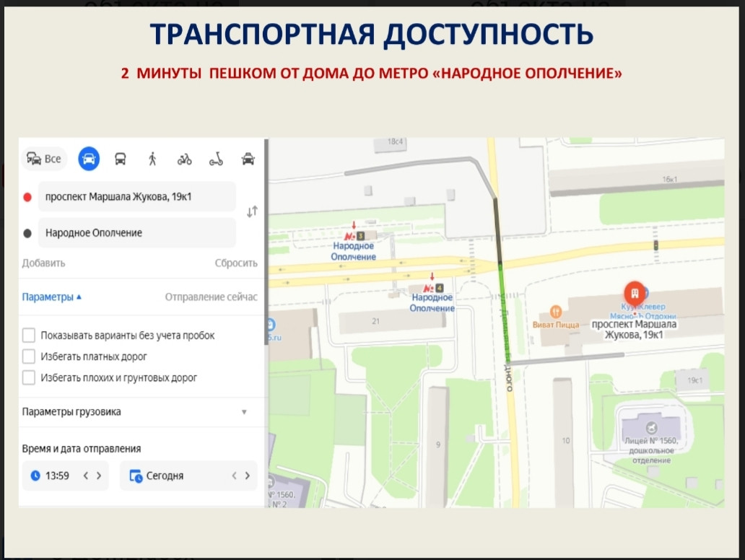Viewport: 745px width, 560px height.
Task: Enable 'Показывать варианты без учета пробок'
Action: (x=28, y=336)
